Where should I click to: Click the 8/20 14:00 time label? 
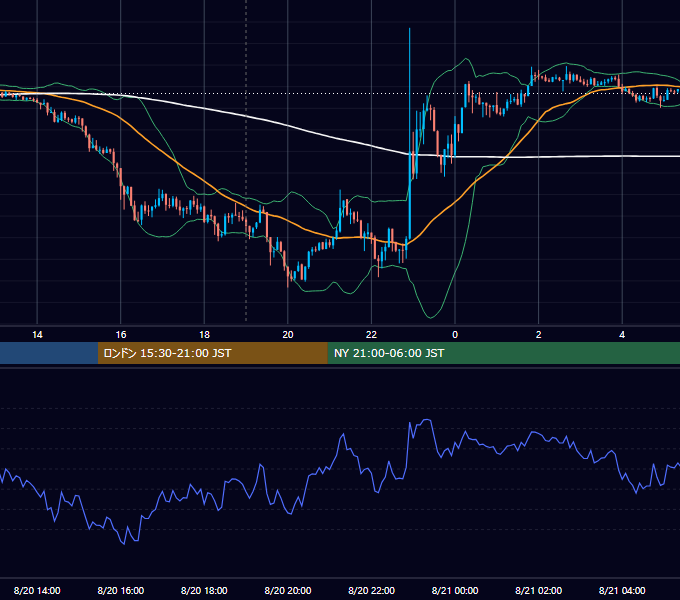[37, 590]
